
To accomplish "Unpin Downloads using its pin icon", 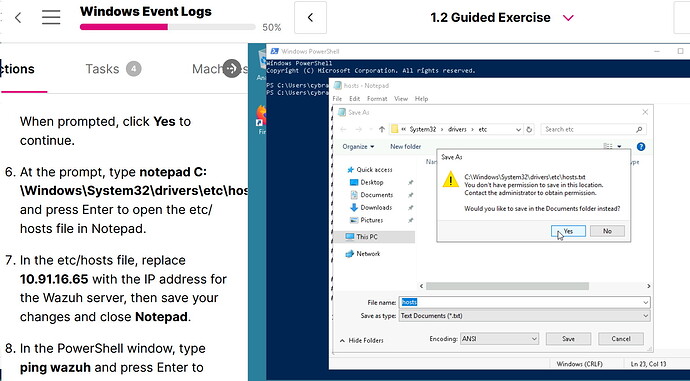I will 410,208.
